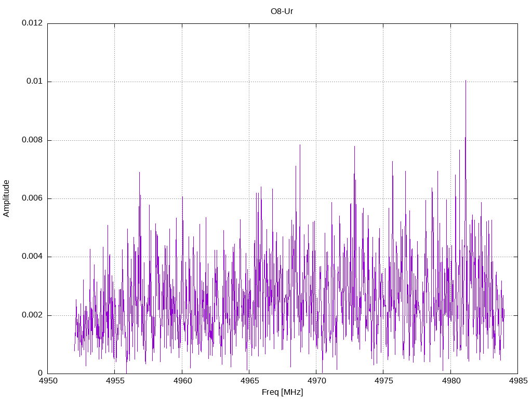Click the 4985 x-axis tick label

tap(518, 381)
